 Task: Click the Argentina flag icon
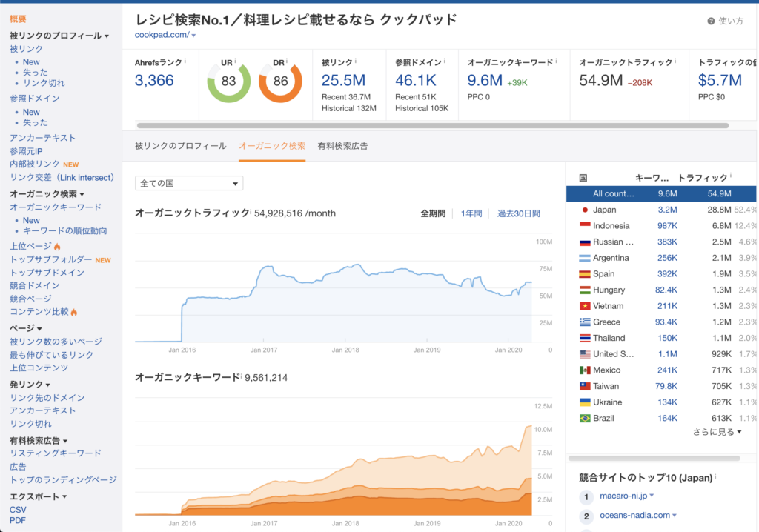585,258
